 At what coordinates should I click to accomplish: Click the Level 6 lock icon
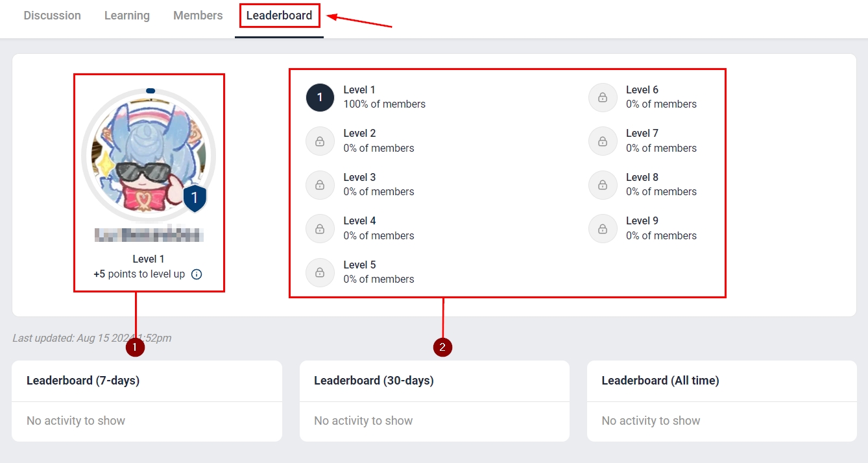(603, 97)
